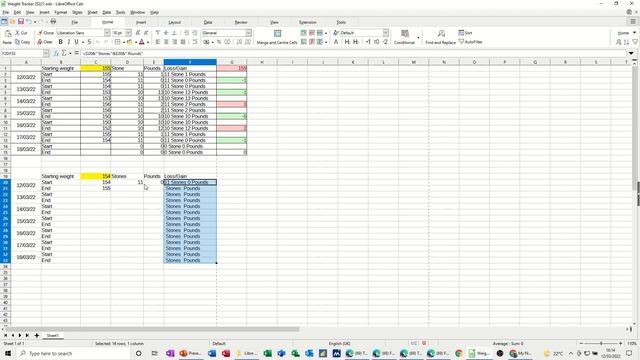Image resolution: width=640 pixels, height=360 pixels.
Task: Align cell contents to bottom
Action: tap(174, 33)
